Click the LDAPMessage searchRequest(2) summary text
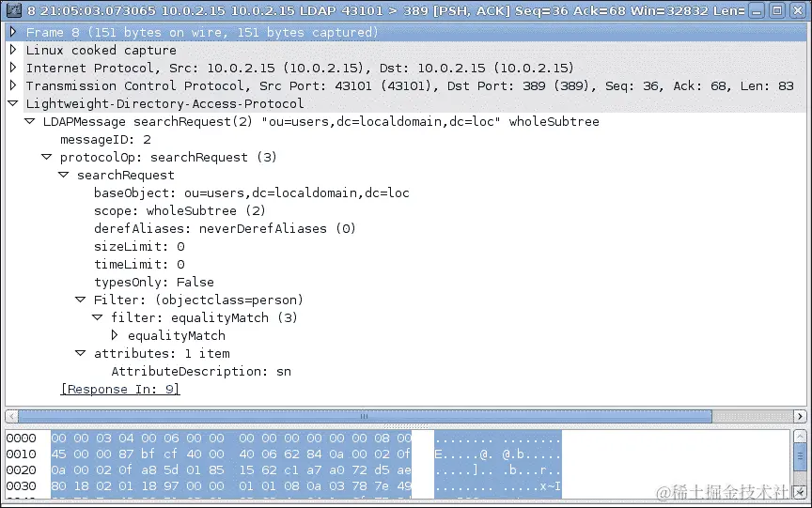Screen dimensions: 812x508 click(x=321, y=121)
